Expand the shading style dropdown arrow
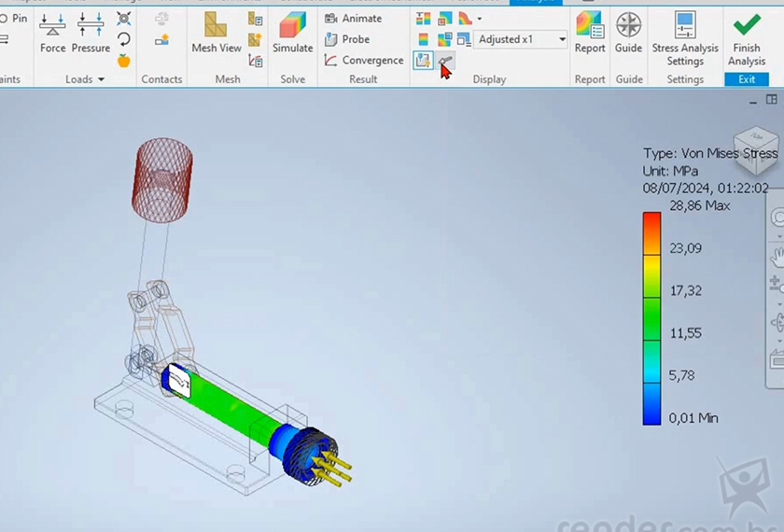 click(480, 18)
